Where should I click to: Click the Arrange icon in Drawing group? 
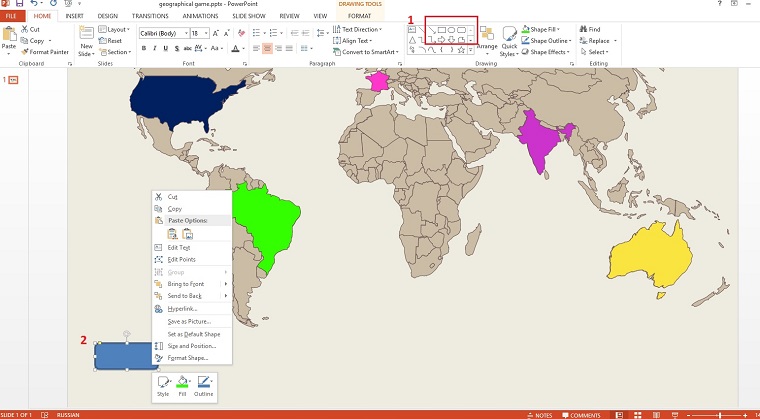click(x=487, y=36)
